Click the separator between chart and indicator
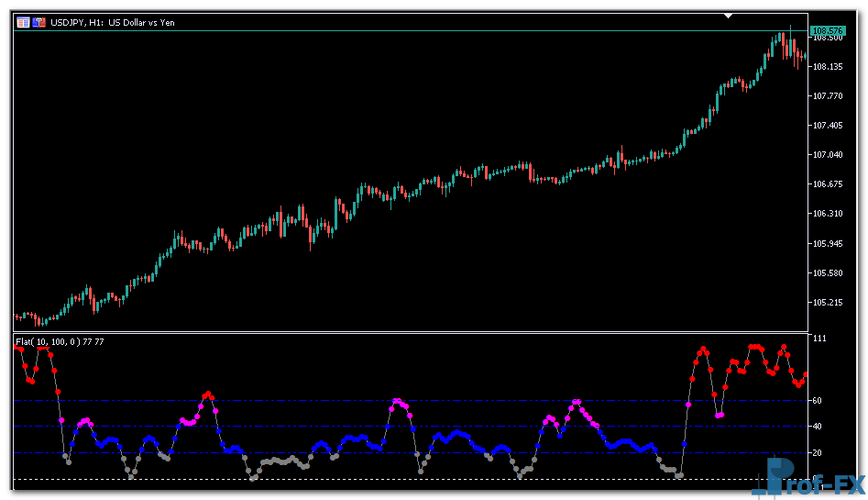This screenshot has width=868, height=500. click(411, 332)
